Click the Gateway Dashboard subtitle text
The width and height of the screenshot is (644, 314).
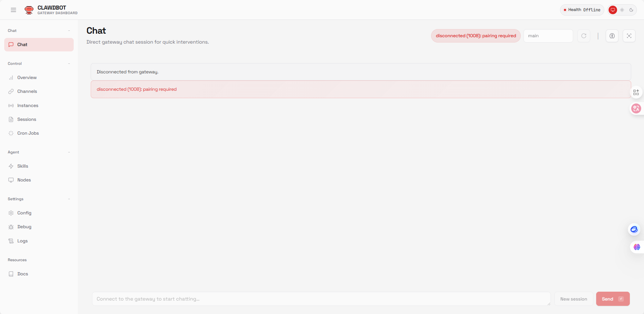pyautogui.click(x=58, y=13)
